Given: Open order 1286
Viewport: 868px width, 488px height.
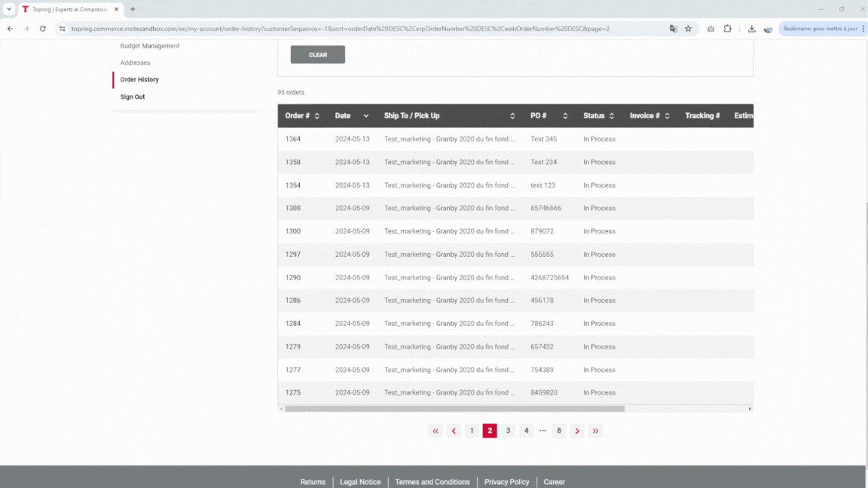Looking at the screenshot, I should point(293,300).
